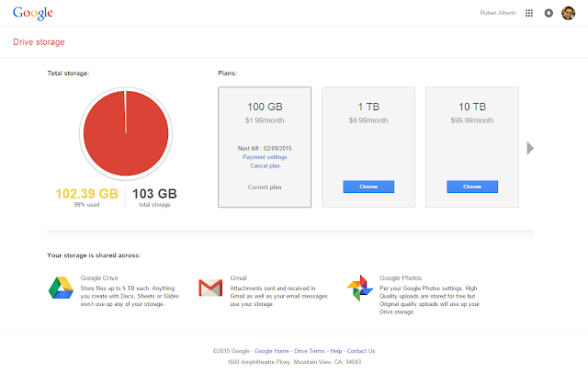Open Payment settings link
The height and width of the screenshot is (374, 588).
tap(265, 157)
